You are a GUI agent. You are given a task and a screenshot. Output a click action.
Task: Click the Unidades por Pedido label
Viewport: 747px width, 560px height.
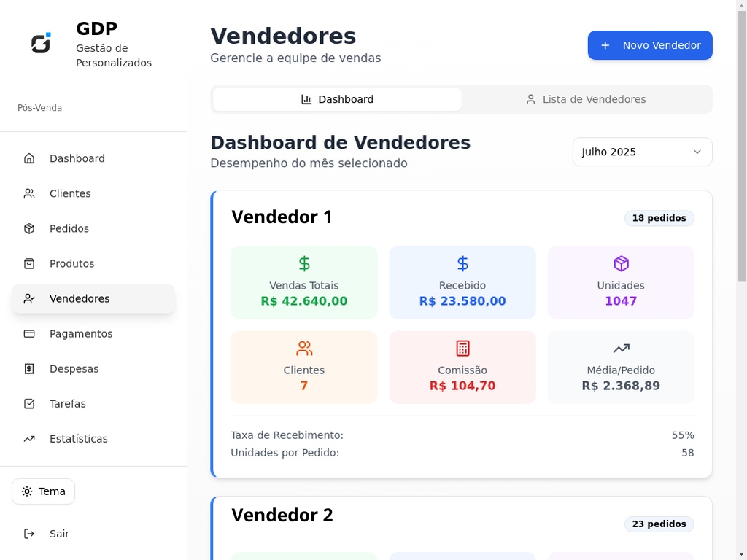click(x=285, y=453)
